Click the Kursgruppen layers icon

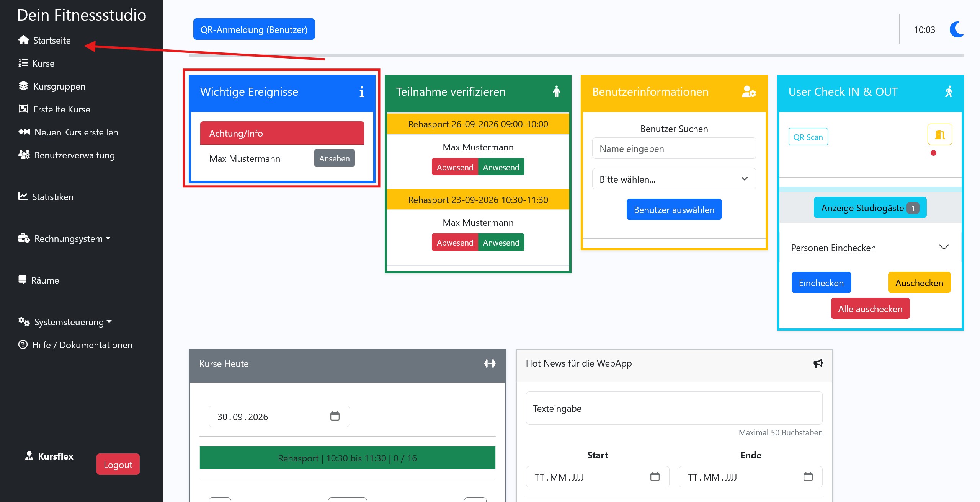coord(24,86)
